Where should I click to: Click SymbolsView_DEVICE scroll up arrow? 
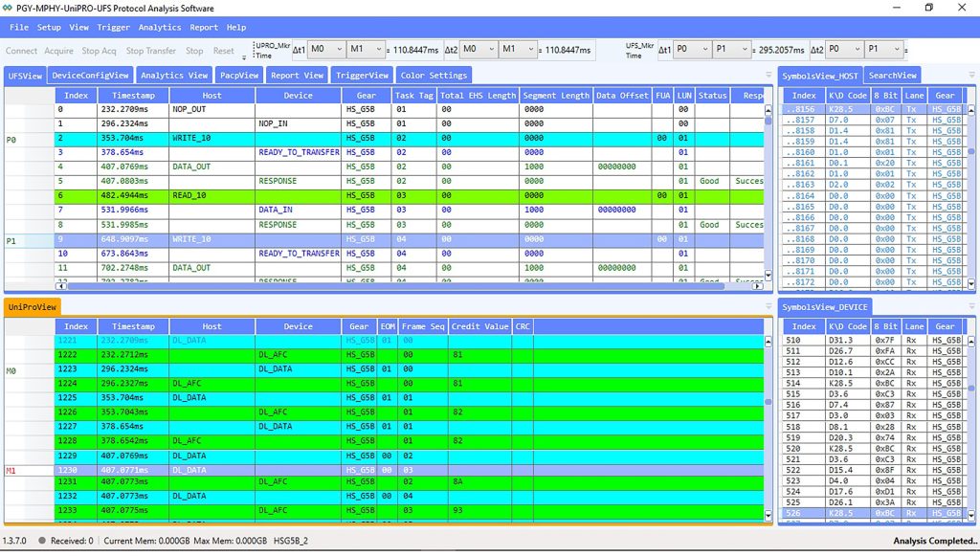pos(971,342)
